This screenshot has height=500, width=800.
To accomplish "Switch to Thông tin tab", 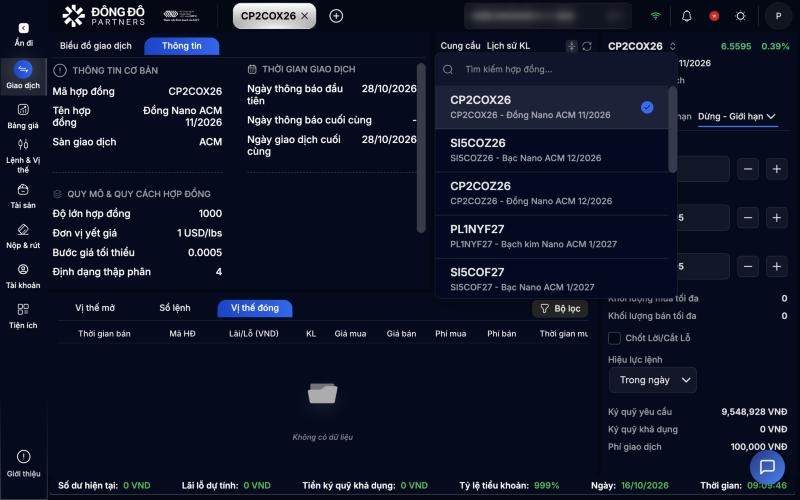I will [182, 46].
